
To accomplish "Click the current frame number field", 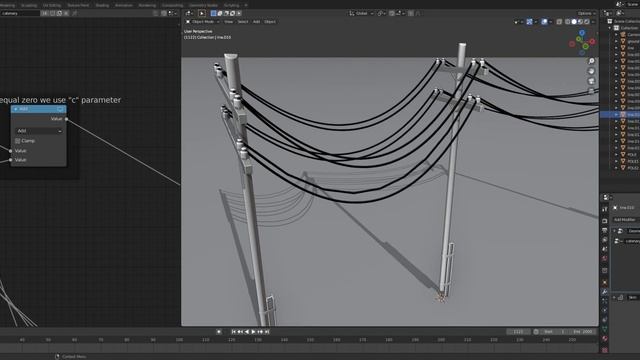I will point(518,332).
